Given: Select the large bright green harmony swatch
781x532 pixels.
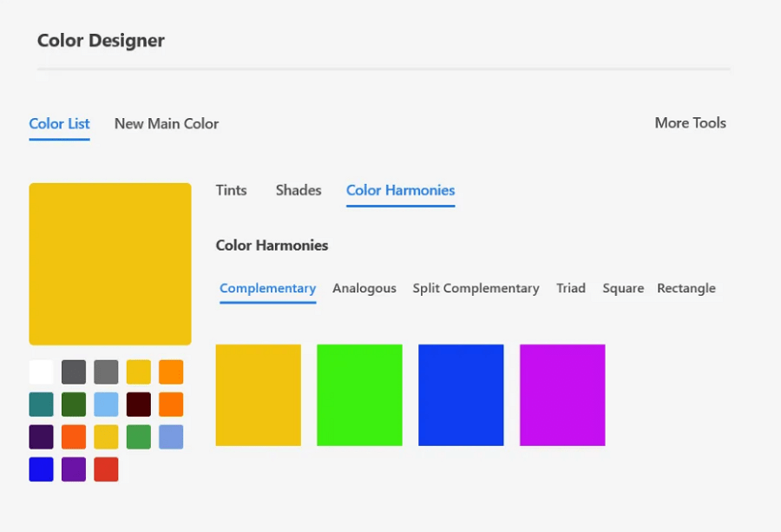Looking at the screenshot, I should (359, 395).
